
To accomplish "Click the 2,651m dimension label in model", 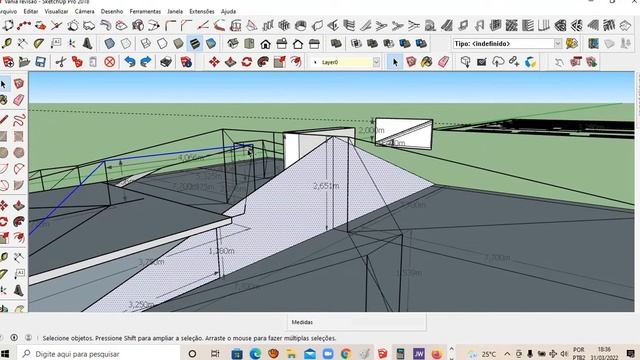I will pos(326,186).
